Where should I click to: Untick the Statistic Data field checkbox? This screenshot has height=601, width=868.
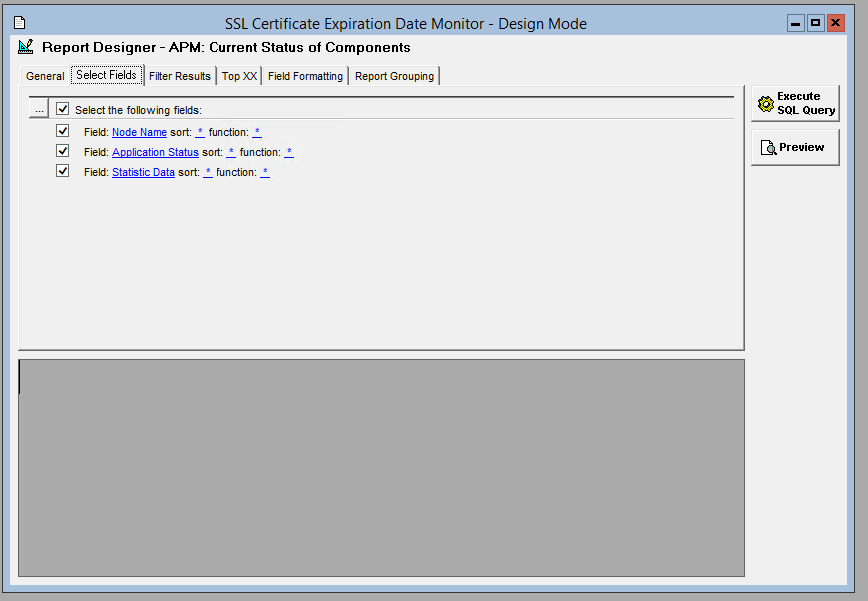(x=63, y=171)
